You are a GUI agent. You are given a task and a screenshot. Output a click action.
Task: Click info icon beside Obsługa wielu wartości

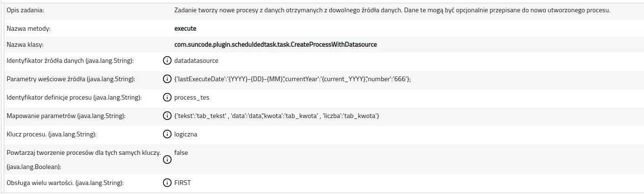(167, 183)
